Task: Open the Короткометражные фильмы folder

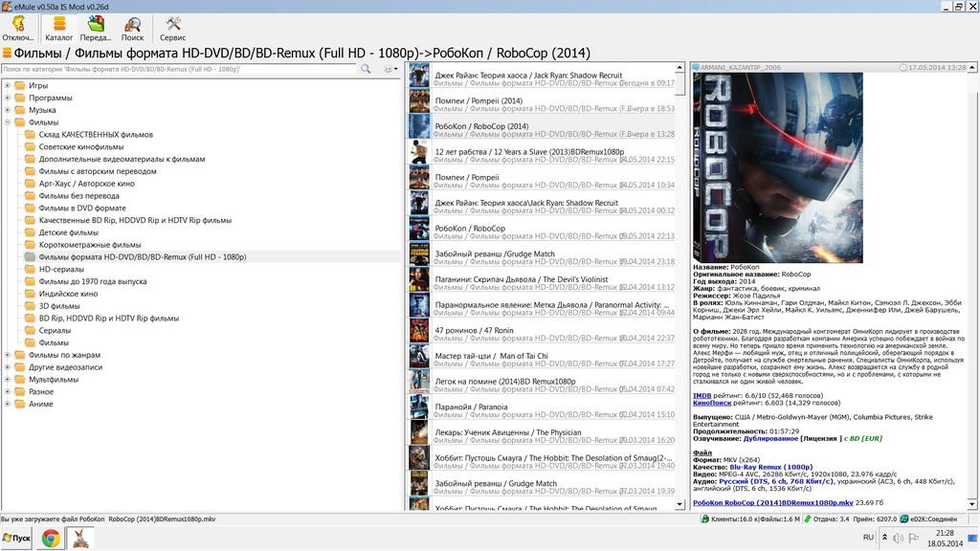Action: 89,245
